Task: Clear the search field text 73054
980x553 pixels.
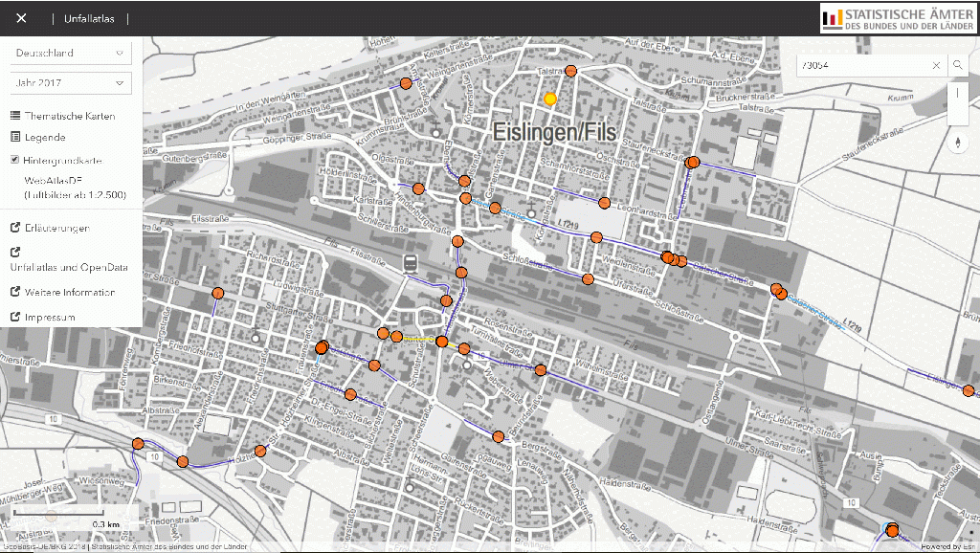Action: [x=936, y=65]
